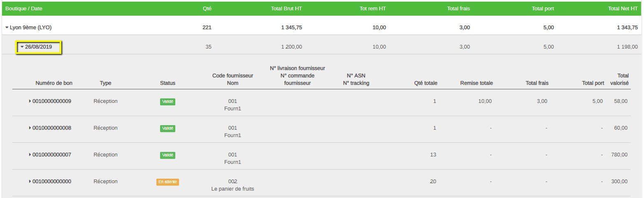Image resolution: width=644 pixels, height=198 pixels.
Task: Collapse the Lyon 9ème (LYO) row
Action: (7, 28)
